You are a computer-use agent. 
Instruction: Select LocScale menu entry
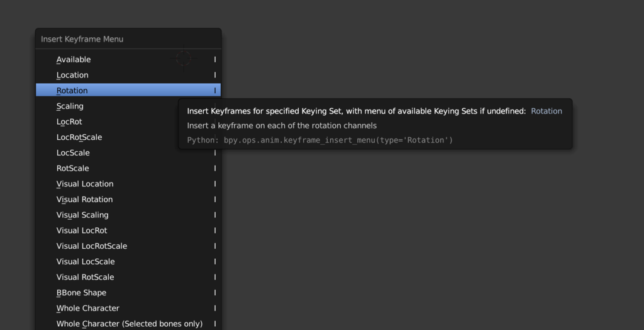click(x=128, y=152)
